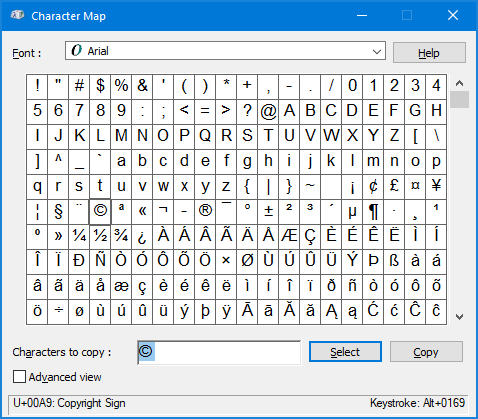Image resolution: width=478 pixels, height=419 pixels.
Task: Click the multiplication × sign cell
Action: click(226, 262)
